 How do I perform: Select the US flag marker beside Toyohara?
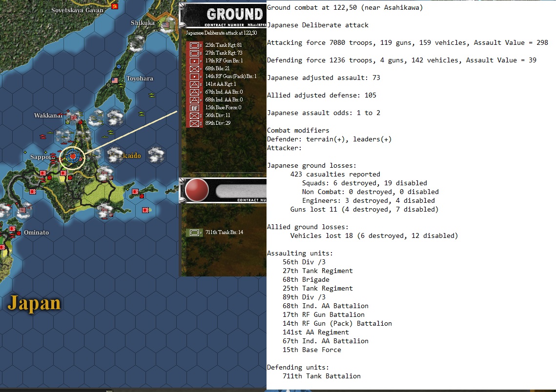click(x=115, y=80)
